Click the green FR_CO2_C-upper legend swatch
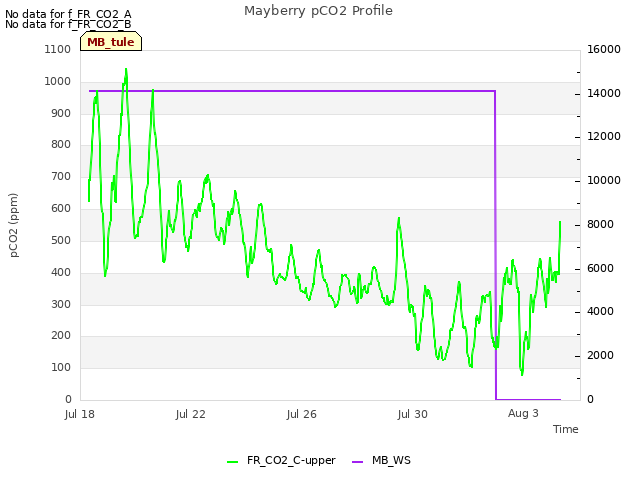 [x=232, y=462]
